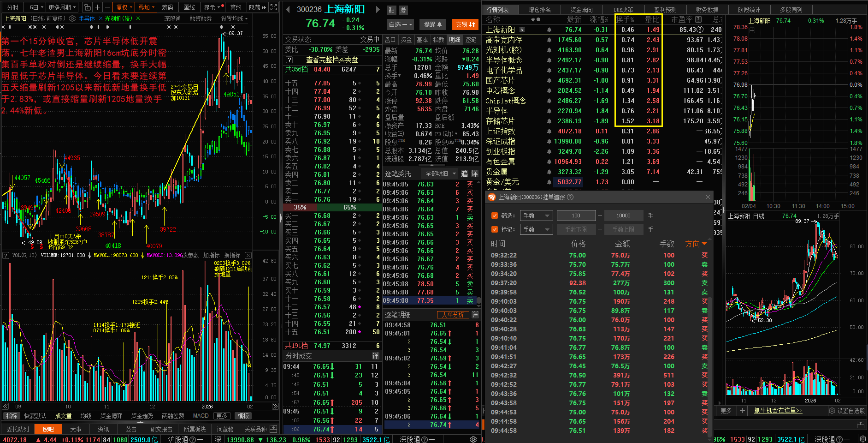
Task: Switch to 研究报告 bottom tab
Action: 161,429
